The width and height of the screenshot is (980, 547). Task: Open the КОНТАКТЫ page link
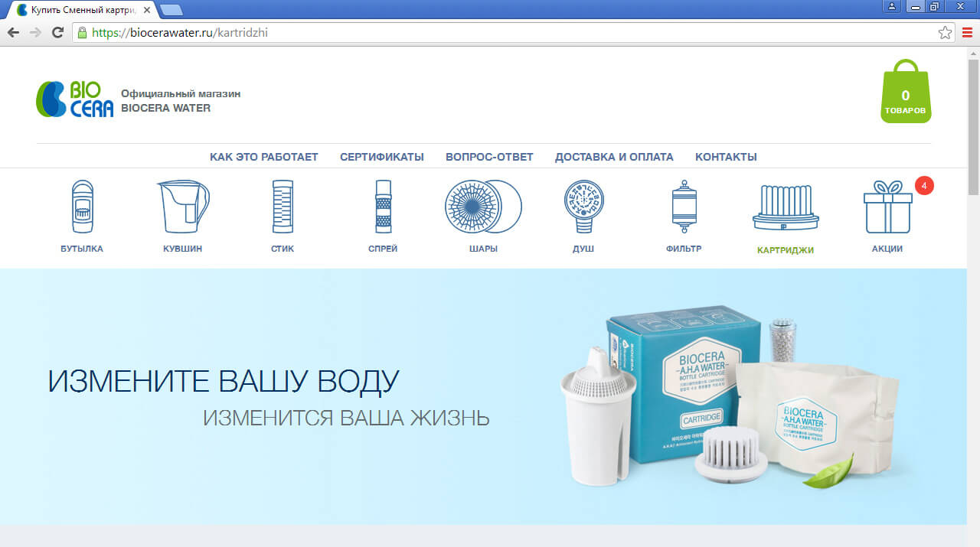[x=726, y=157]
